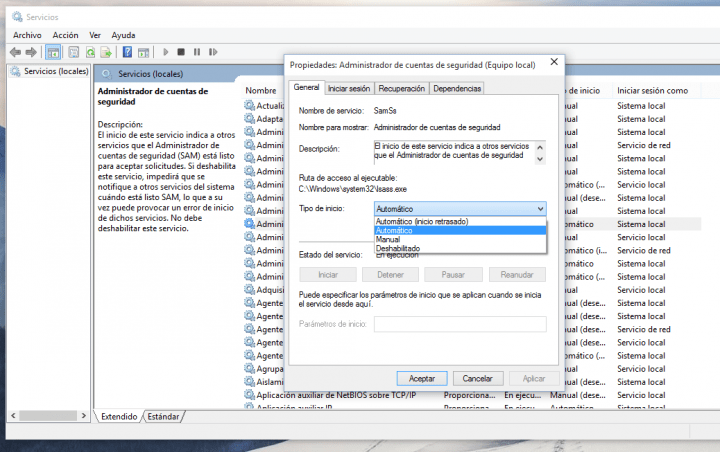Click the service name text SamSs
This screenshot has height=452, width=720.
[385, 111]
